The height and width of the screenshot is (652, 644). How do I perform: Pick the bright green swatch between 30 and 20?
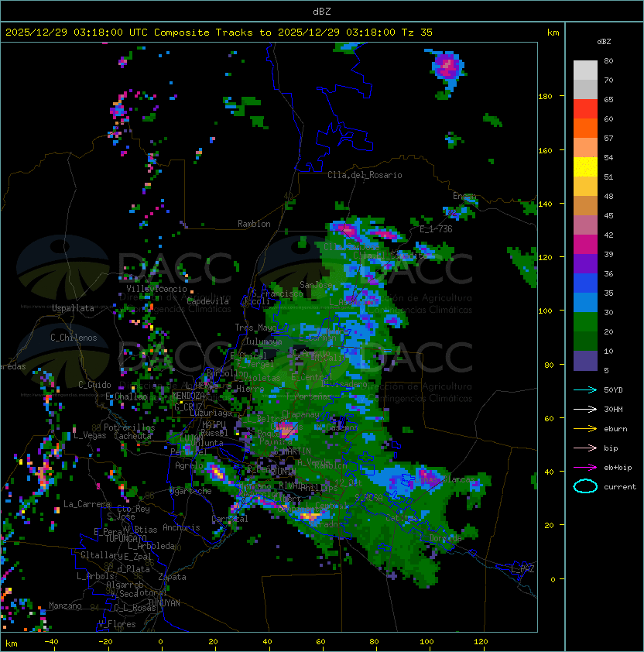[585, 322]
